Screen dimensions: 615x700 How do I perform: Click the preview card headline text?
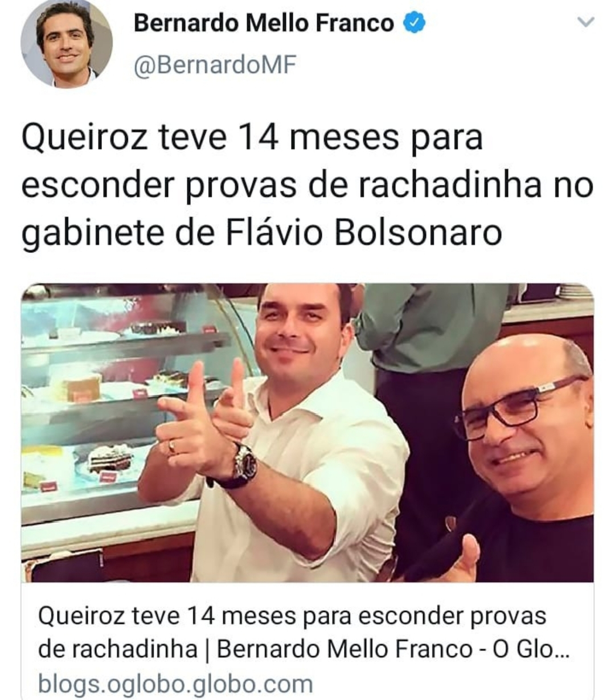coord(304,632)
